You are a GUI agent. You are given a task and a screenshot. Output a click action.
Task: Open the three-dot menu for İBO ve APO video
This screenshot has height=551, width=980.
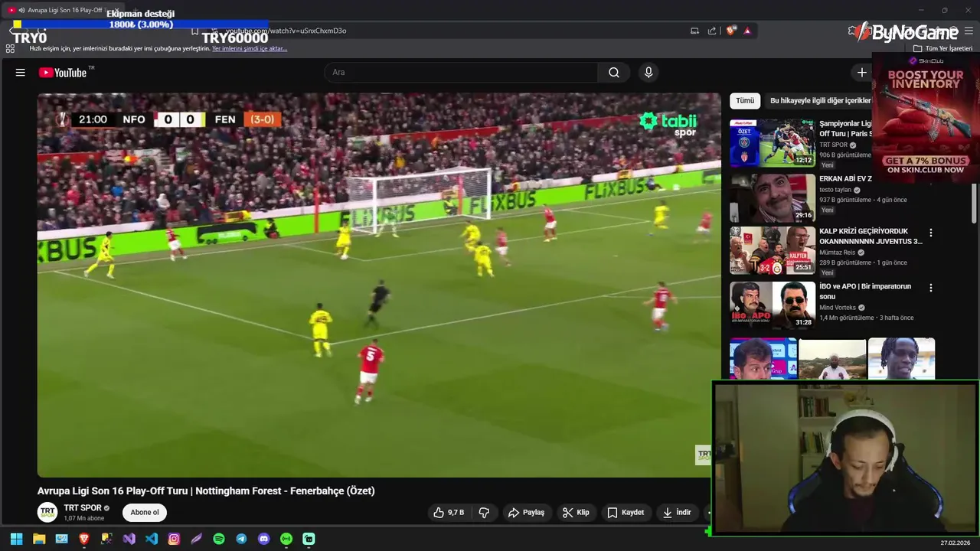coord(931,288)
